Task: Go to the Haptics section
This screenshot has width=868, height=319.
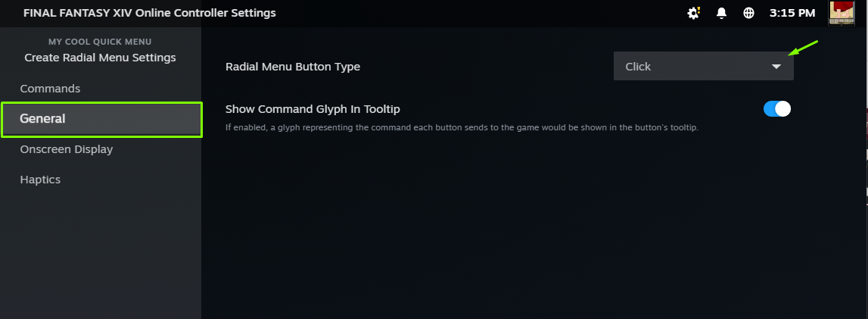Action: click(40, 180)
